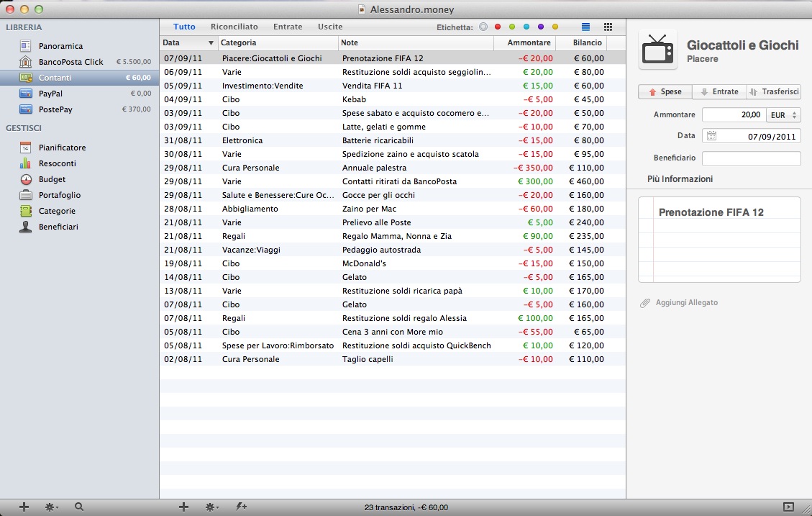Sort by the Bilancio column header
The image size is (812, 516).
point(581,43)
